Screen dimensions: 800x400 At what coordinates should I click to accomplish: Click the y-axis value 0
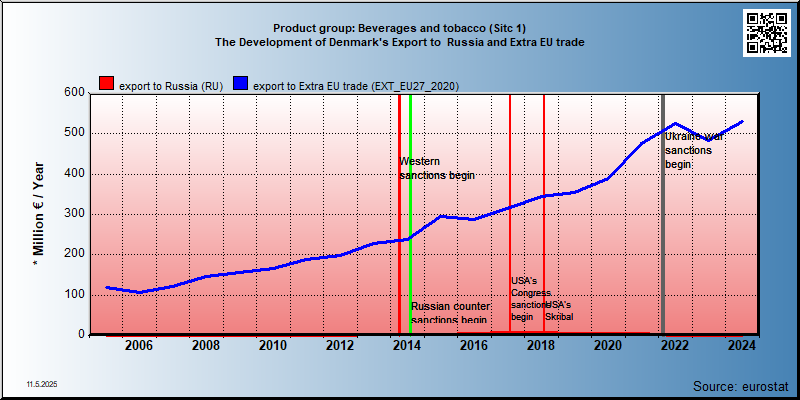(x=81, y=334)
